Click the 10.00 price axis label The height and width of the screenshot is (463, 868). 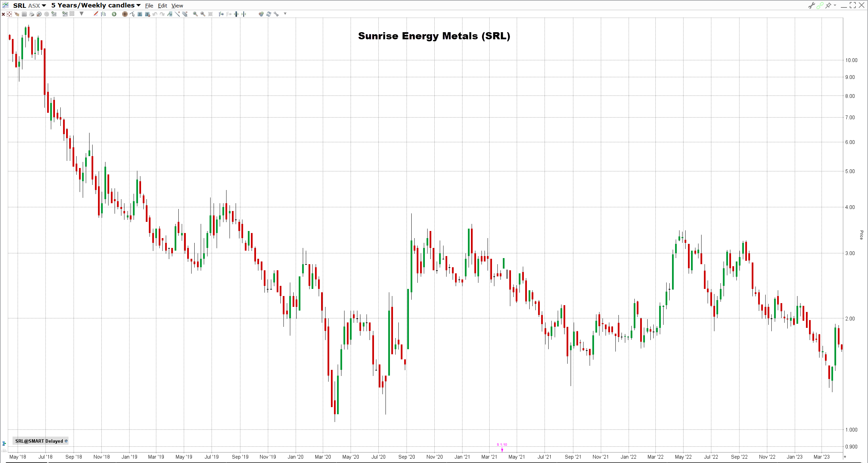pos(851,60)
